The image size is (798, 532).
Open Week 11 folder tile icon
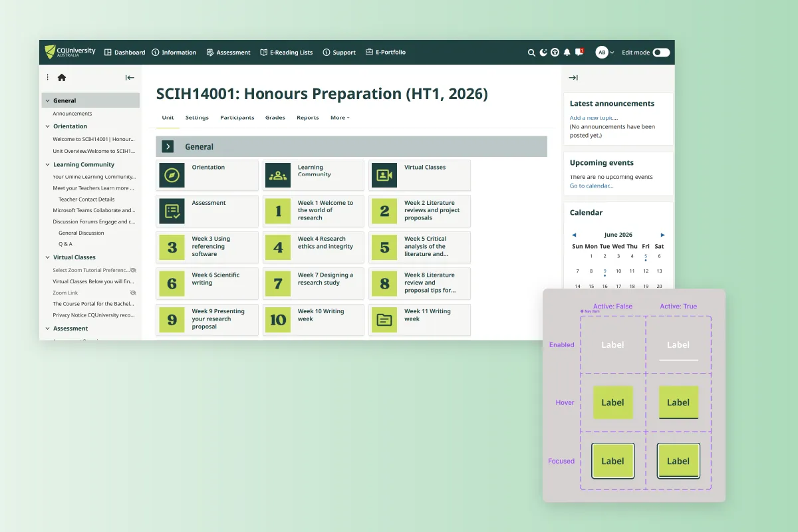(384, 320)
